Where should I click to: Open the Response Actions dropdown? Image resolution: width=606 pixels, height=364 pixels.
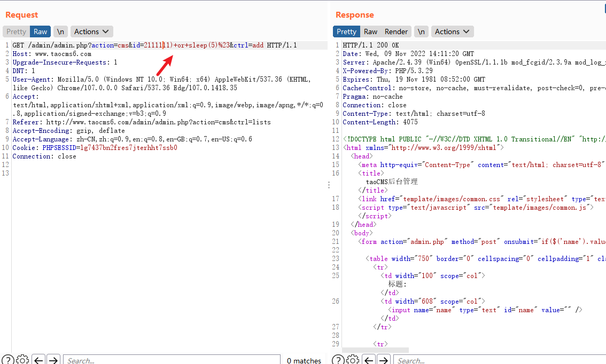click(x=452, y=31)
